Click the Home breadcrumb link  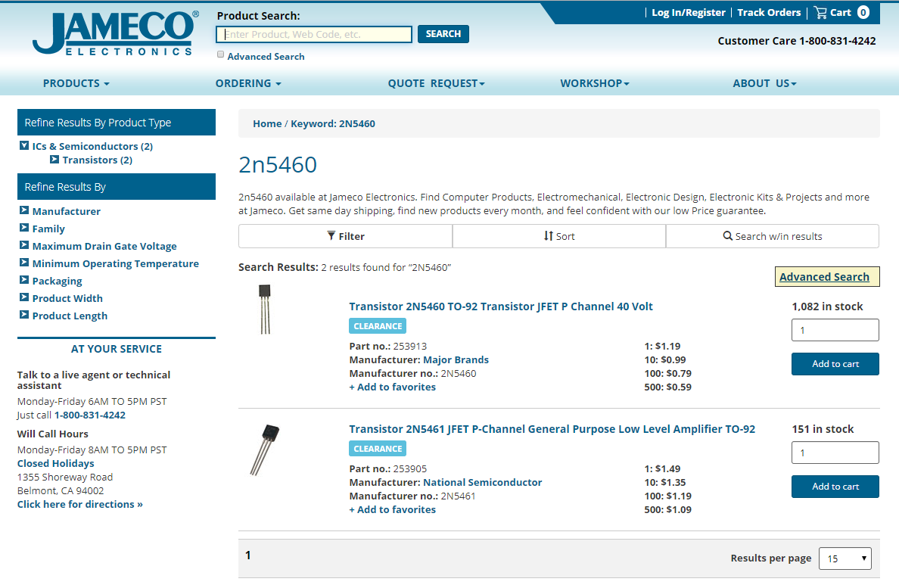point(267,124)
